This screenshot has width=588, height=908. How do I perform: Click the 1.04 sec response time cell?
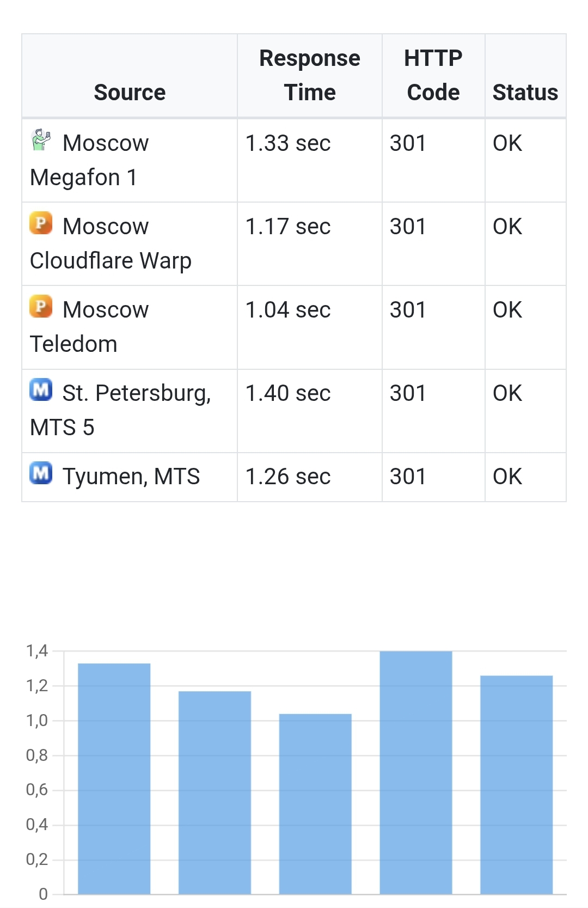coord(288,310)
